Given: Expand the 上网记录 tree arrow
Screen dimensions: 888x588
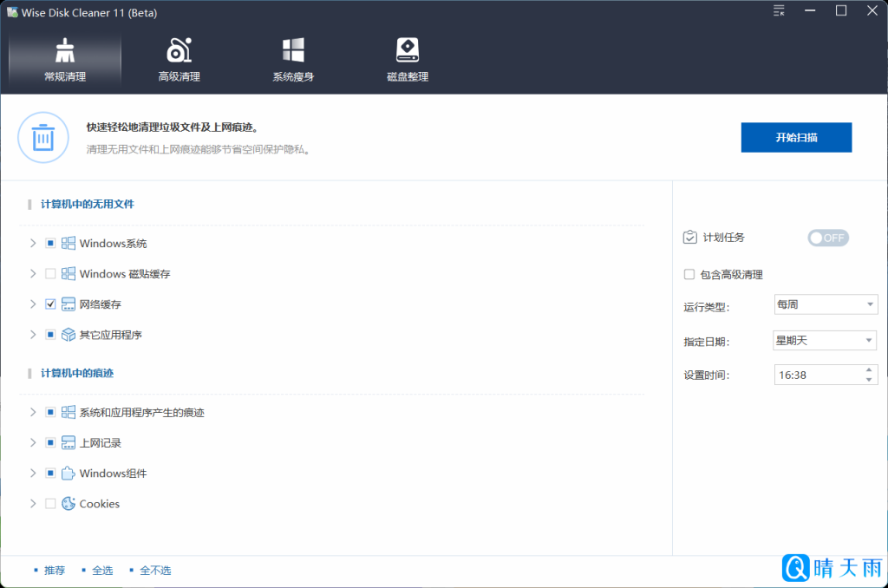Looking at the screenshot, I should click(x=33, y=443).
